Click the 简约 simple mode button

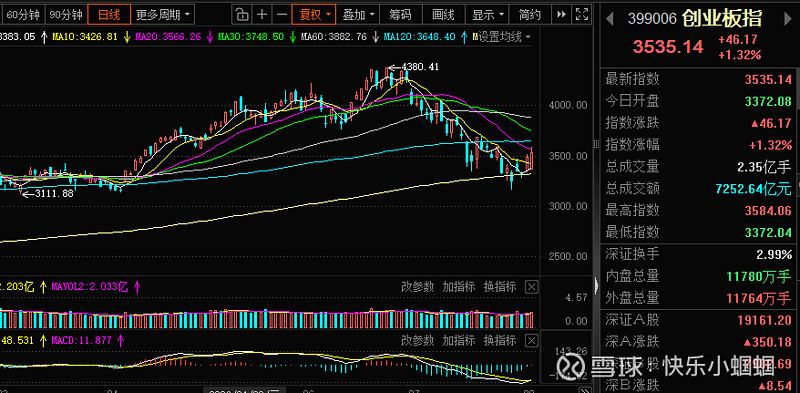[x=530, y=14]
